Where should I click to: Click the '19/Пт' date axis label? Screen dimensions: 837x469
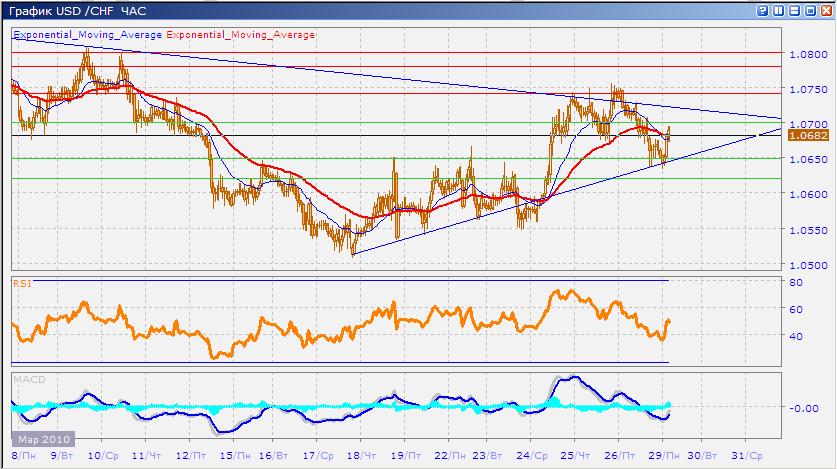(406, 456)
